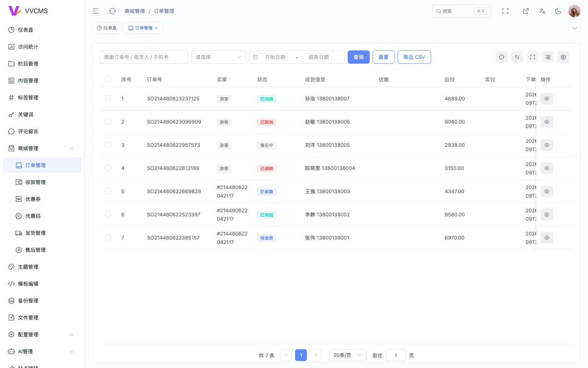Refresh the order table with the toolbar refresh icon

click(502, 57)
